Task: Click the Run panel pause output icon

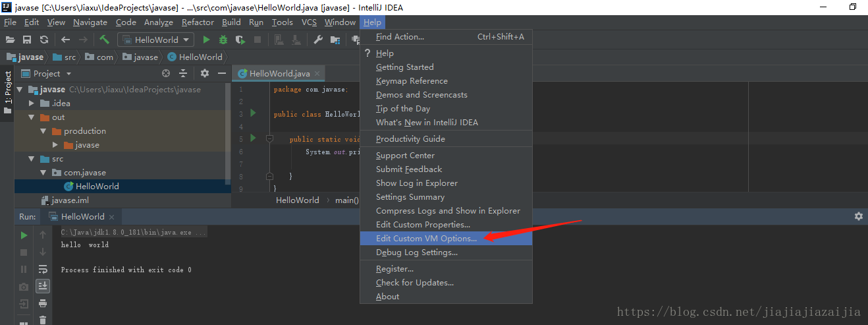Action: tap(24, 270)
